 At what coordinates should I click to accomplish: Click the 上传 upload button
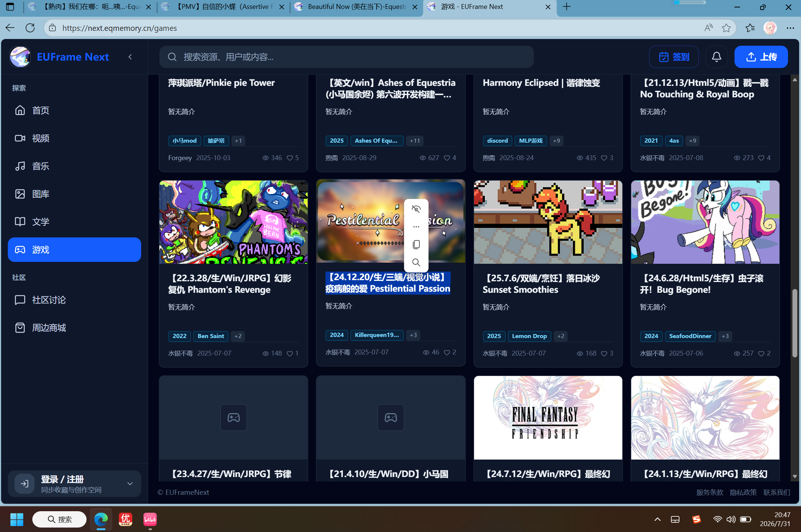pos(761,57)
